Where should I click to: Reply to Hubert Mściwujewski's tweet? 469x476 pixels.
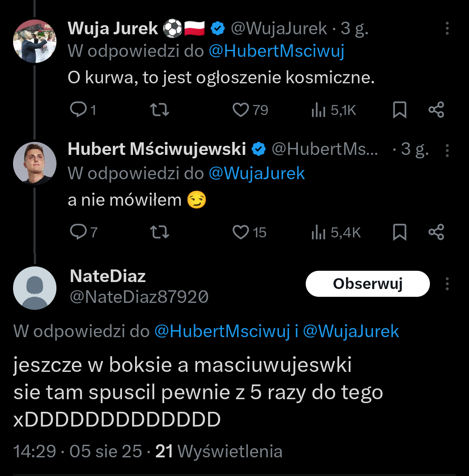point(79,232)
